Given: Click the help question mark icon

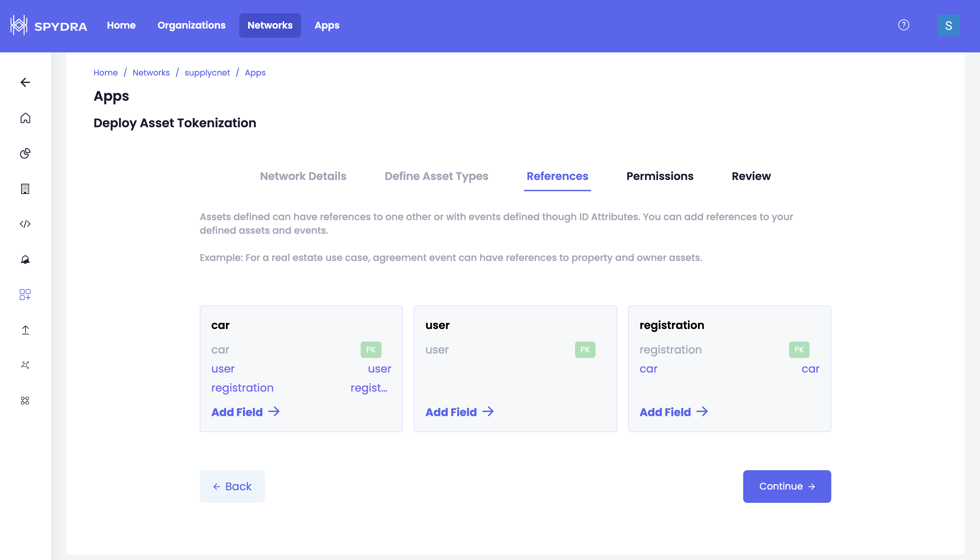Looking at the screenshot, I should 903,25.
